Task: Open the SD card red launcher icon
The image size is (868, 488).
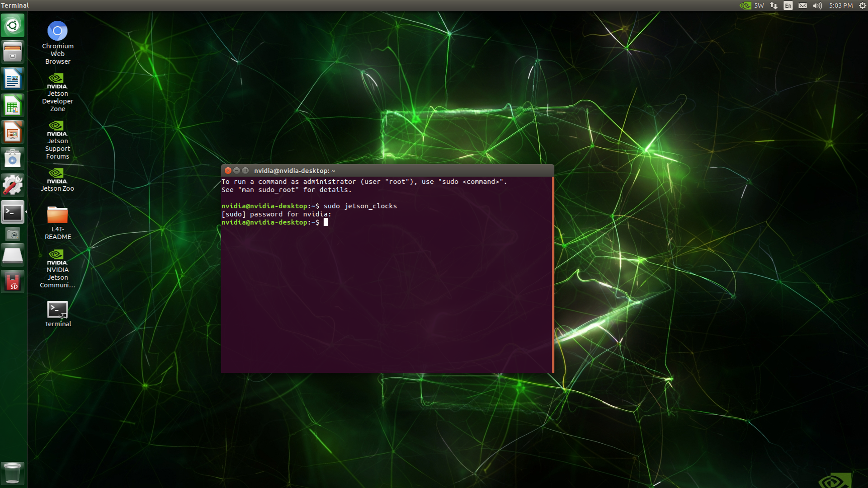Action: (13, 282)
